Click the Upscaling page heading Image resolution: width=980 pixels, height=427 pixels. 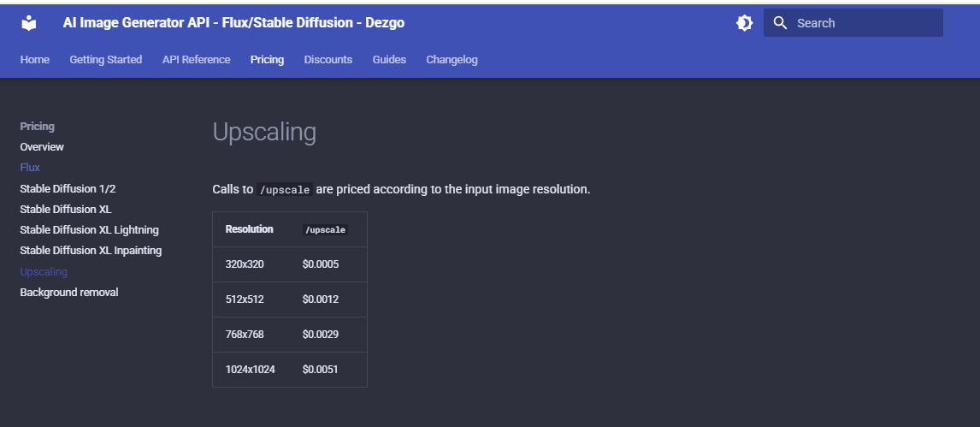[264, 132]
